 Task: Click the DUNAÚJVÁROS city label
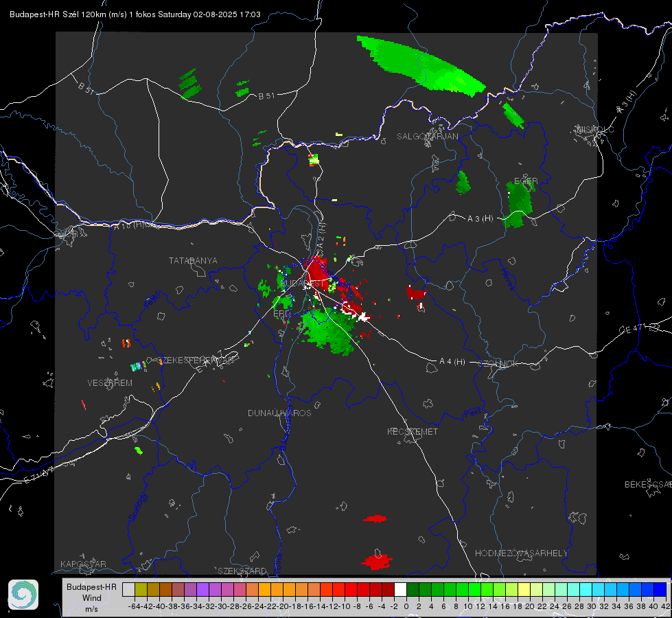point(279,413)
